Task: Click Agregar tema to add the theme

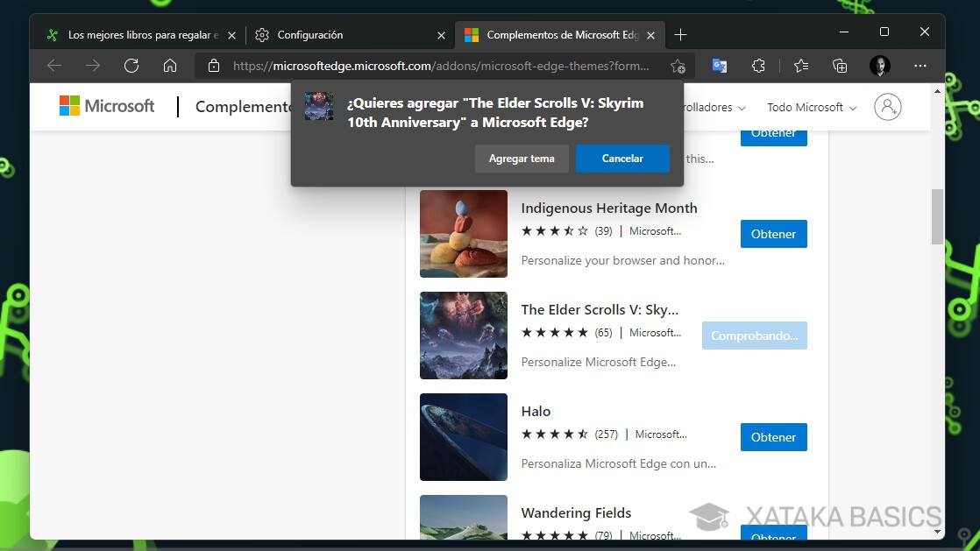Action: pos(522,159)
